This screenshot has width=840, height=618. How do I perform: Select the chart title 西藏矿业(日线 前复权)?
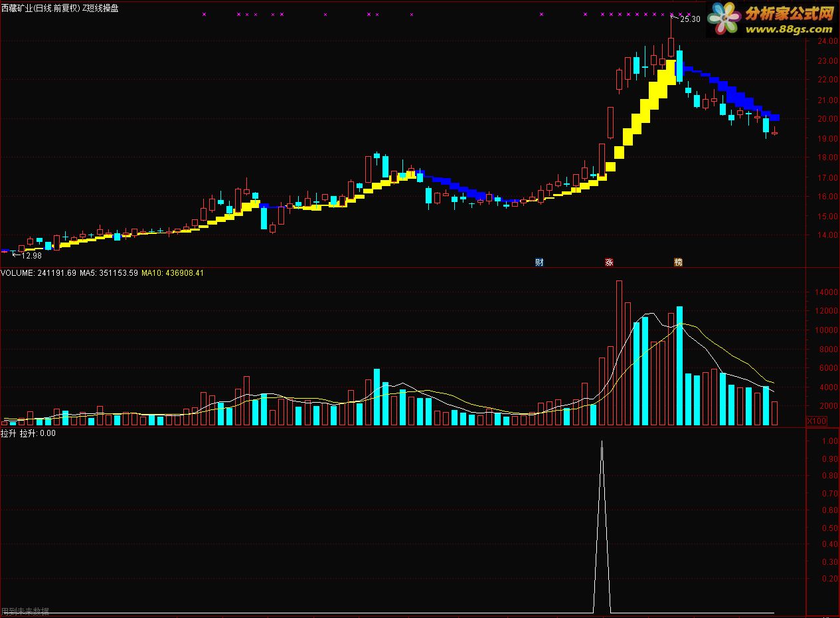tap(40, 8)
